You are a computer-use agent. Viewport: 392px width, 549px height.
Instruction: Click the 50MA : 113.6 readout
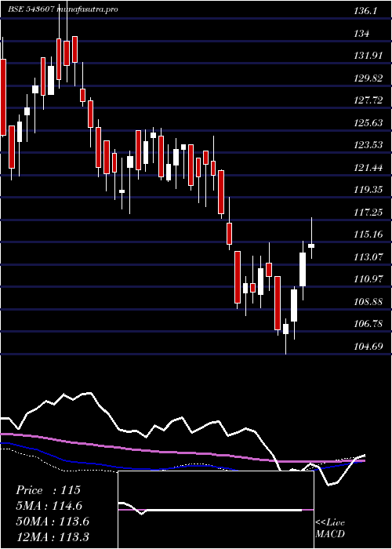(53, 522)
